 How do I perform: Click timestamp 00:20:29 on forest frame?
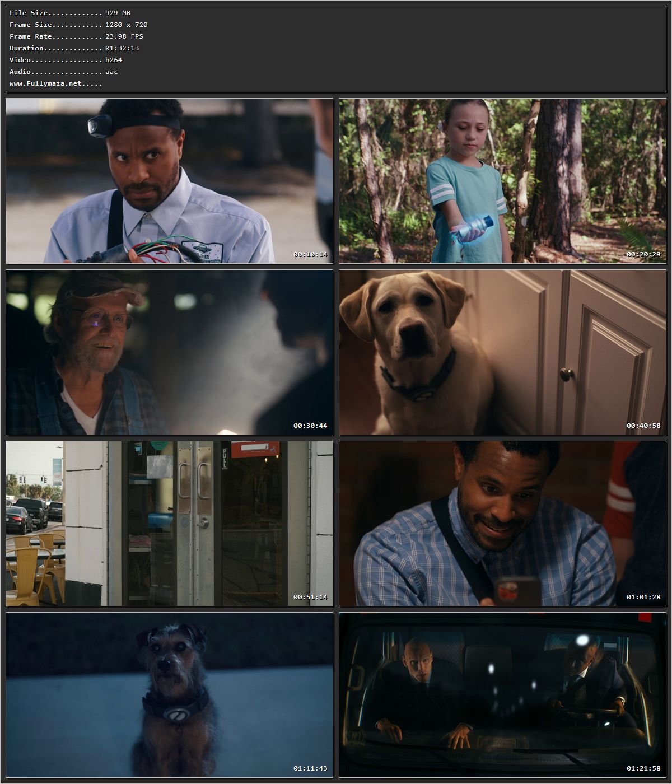(x=643, y=254)
